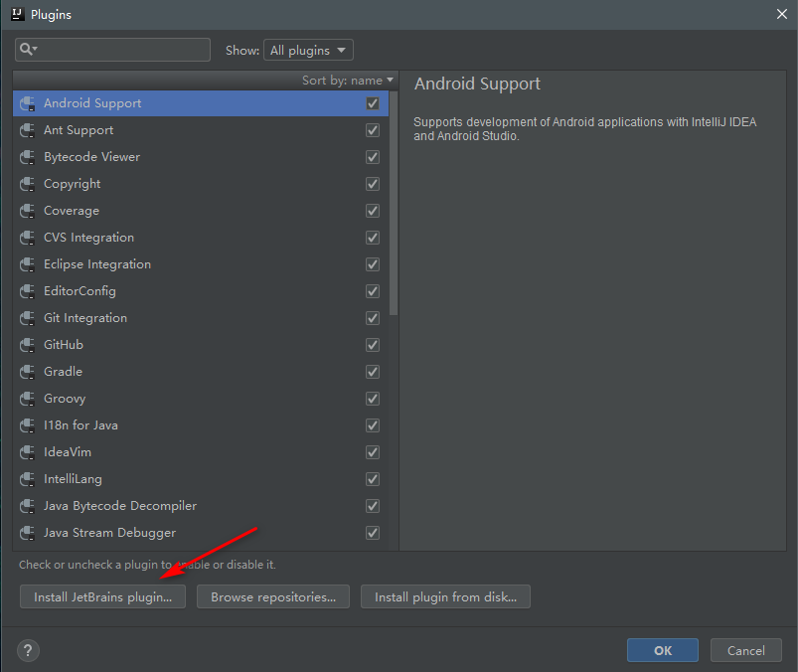Screen dimensions: 798x672
Task: Open the Sort by name dropdown
Action: click(x=348, y=81)
